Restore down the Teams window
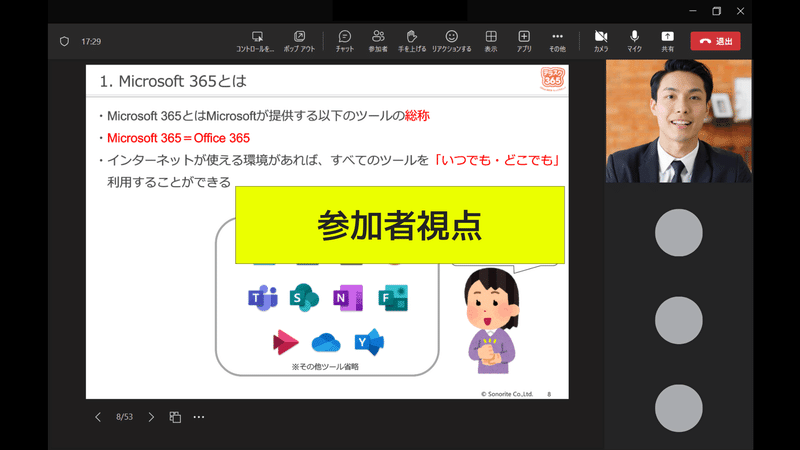This screenshot has height=450, width=800. coord(716,11)
